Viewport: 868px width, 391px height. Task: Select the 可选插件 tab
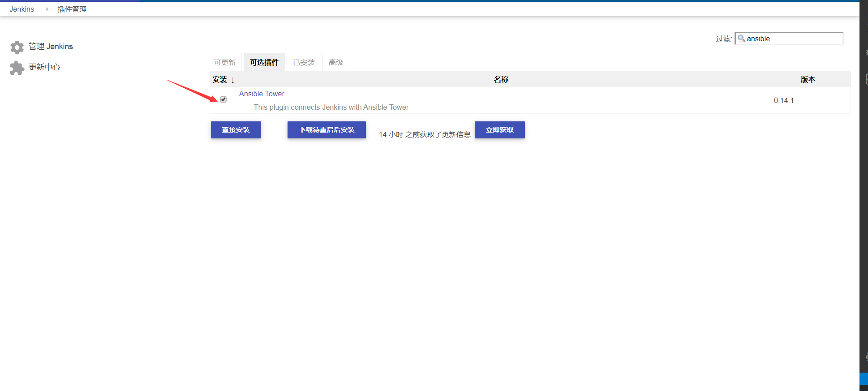pos(264,62)
